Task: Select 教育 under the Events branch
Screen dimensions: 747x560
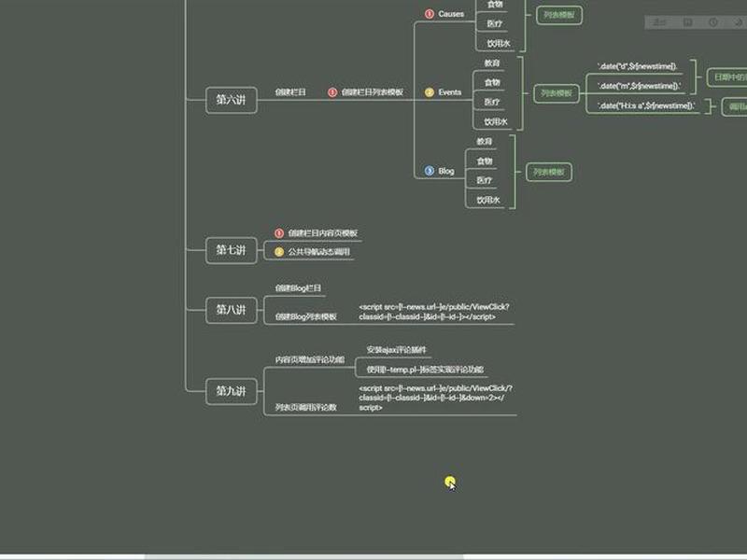Action: tap(492, 63)
